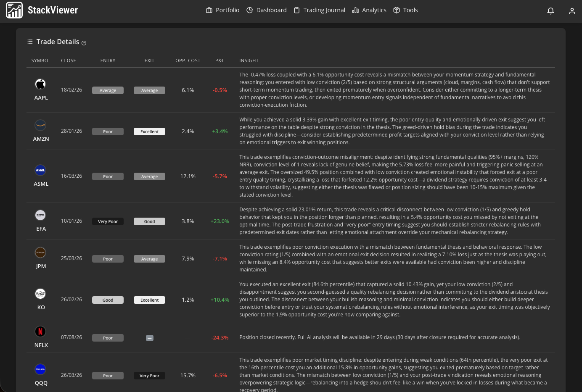582x392 pixels.
Task: Click JPM's Average exit badge
Action: pyautogui.click(x=149, y=259)
